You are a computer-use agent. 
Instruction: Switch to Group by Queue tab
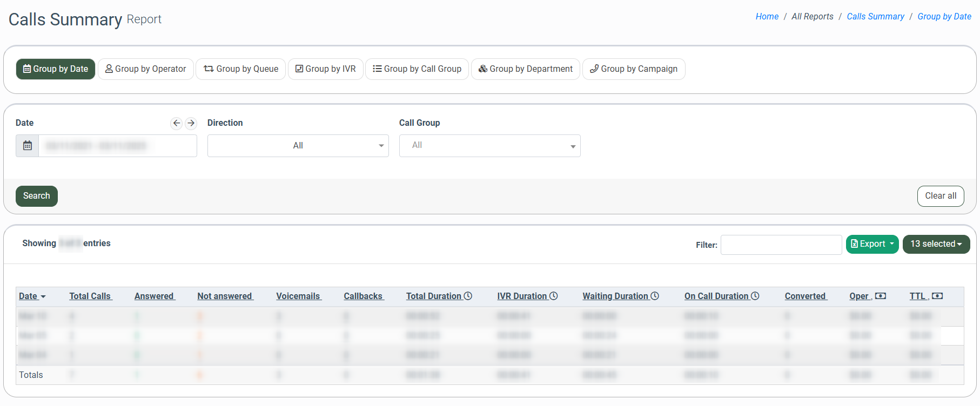(x=241, y=69)
